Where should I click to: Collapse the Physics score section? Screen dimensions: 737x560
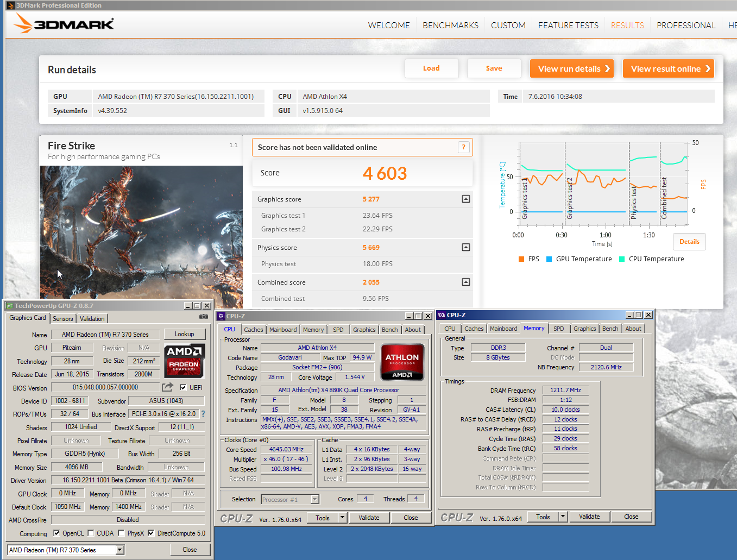[465, 247]
